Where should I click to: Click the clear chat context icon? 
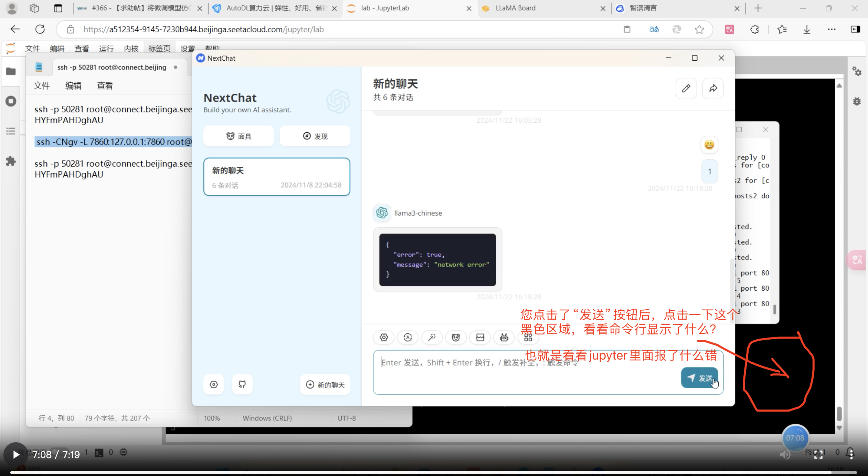pos(480,337)
